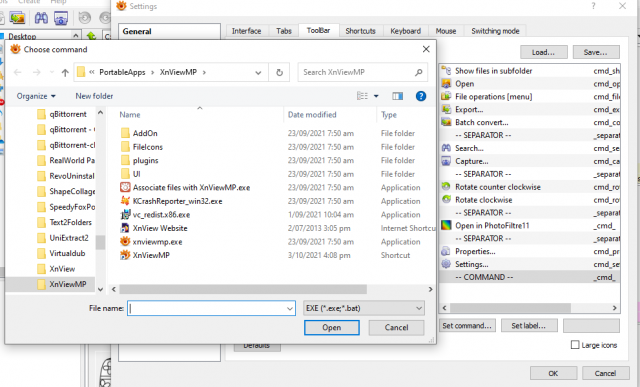This screenshot has height=387, width=640.
Task: Expand the address path history dropdown
Action: pos(258,73)
